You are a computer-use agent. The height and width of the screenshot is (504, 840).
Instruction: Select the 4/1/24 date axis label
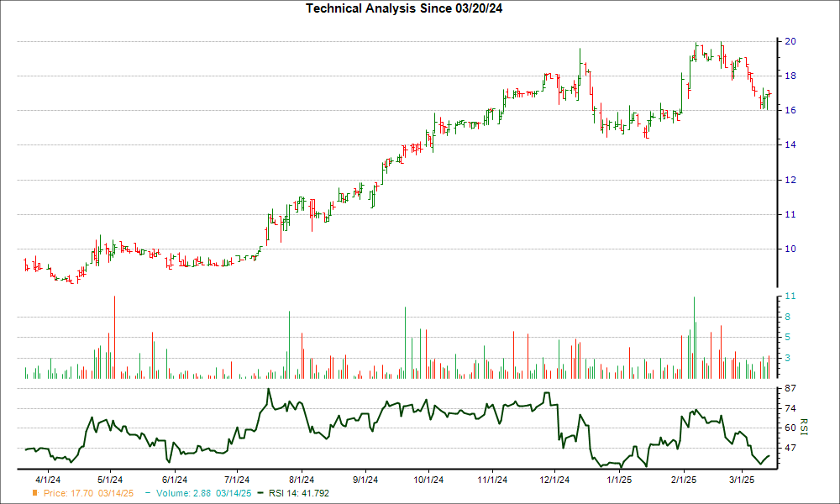46,475
